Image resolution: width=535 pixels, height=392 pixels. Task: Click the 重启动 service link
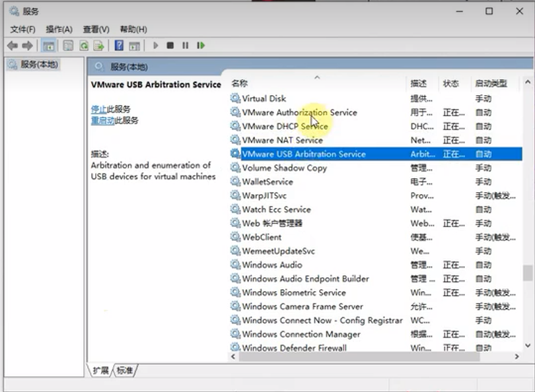[102, 120]
